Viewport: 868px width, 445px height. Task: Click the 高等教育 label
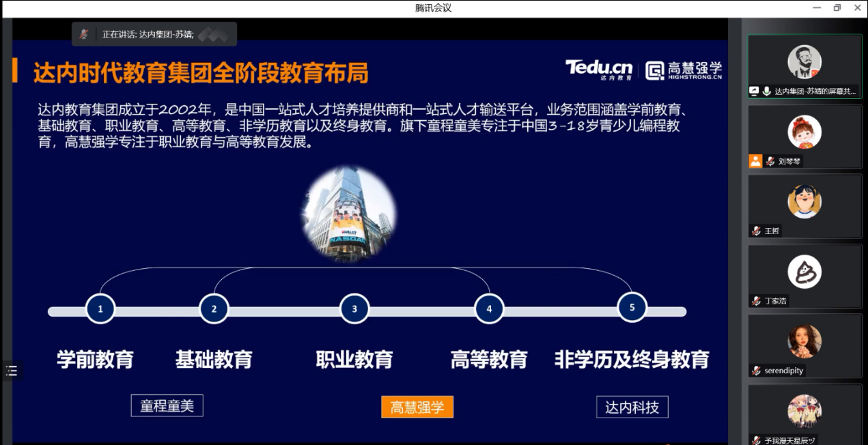point(489,359)
